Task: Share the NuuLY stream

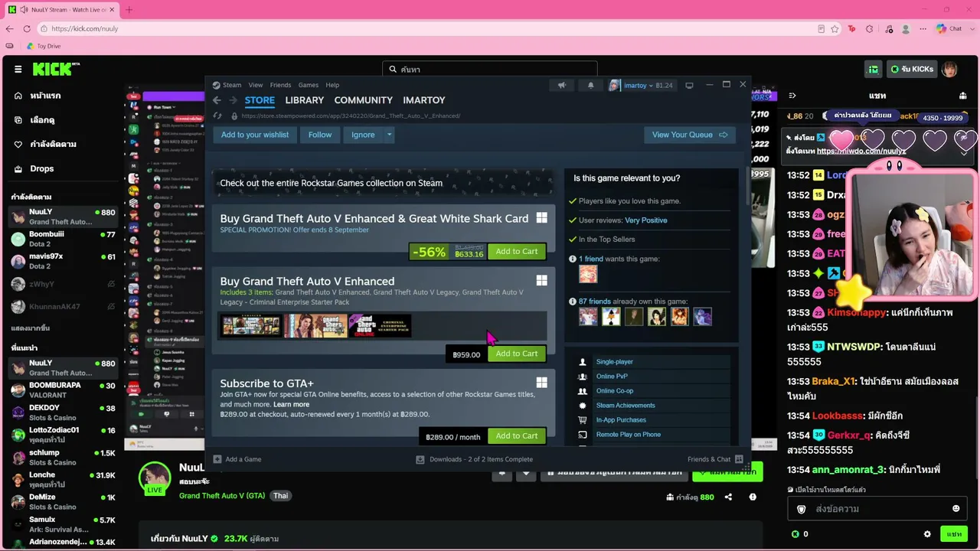Action: point(728,497)
